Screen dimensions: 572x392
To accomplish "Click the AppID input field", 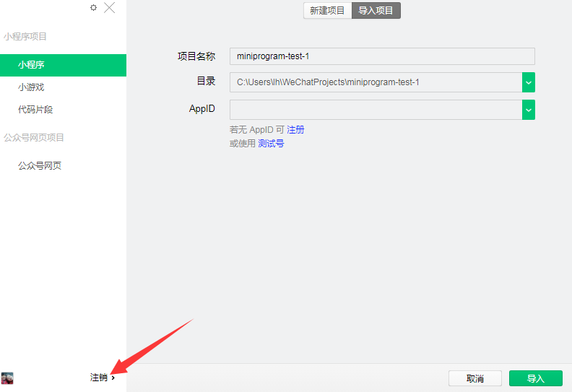I will pyautogui.click(x=376, y=110).
